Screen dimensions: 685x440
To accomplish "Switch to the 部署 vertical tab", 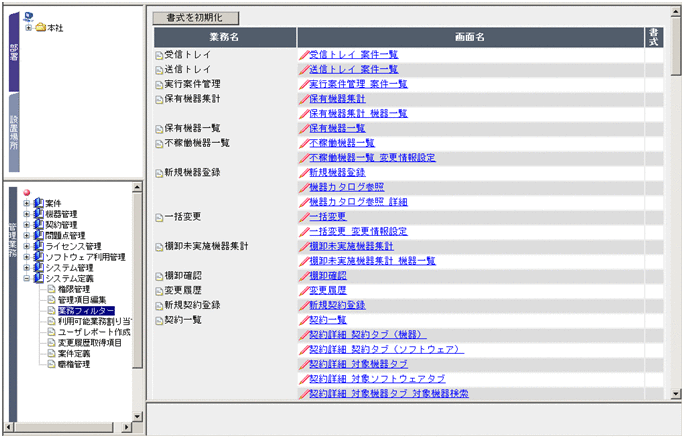I will [x=14, y=52].
